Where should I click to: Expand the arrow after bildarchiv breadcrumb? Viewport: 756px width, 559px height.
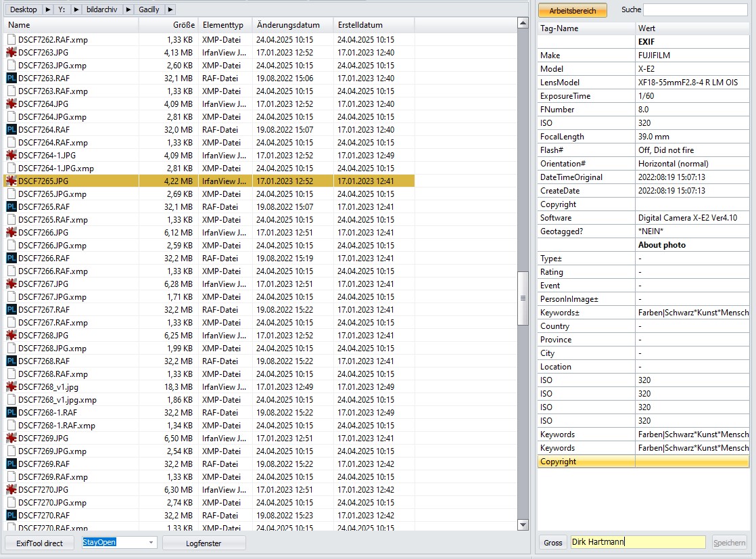click(128, 9)
